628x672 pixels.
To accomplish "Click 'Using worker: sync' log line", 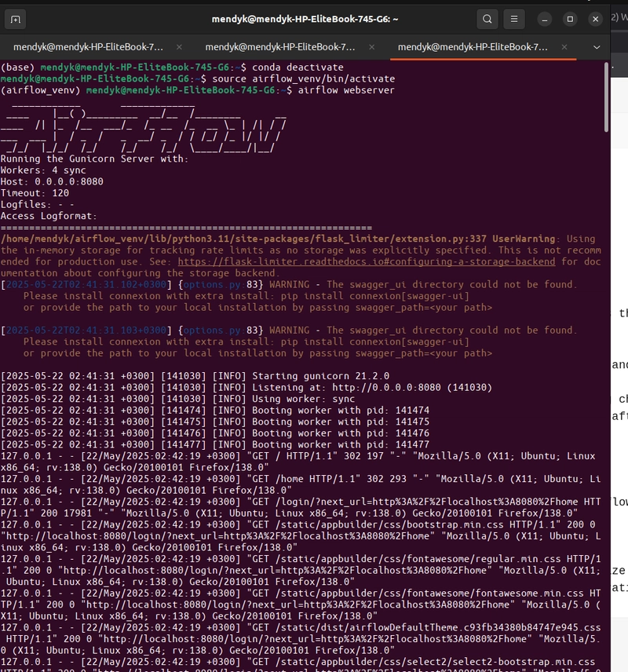I will point(178,399).
